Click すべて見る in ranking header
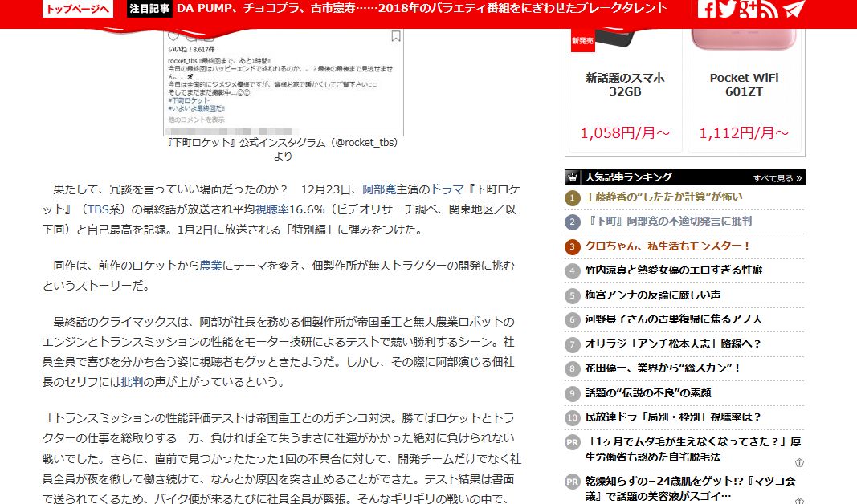 click(777, 178)
